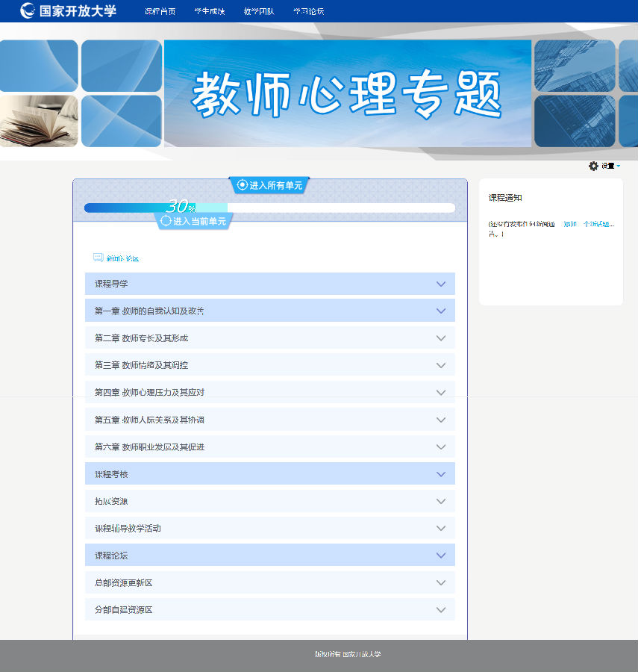638x672 pixels.
Task: Click the 进入所有单元 button
Action: [269, 186]
